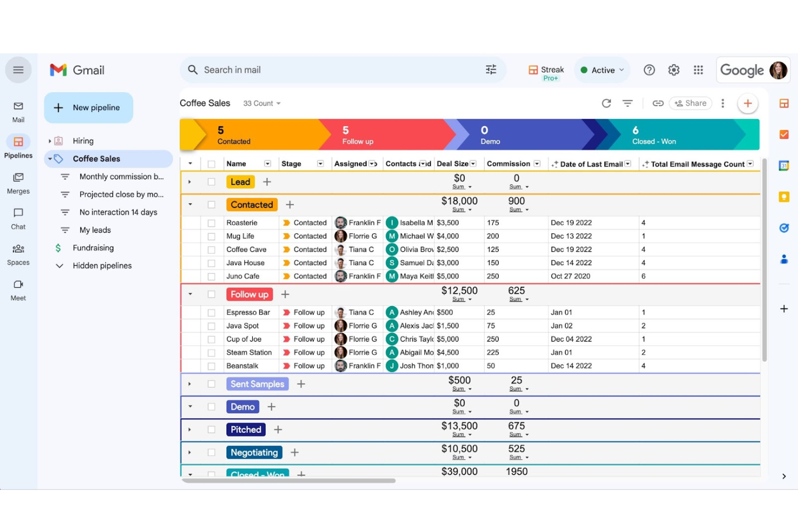Viewport: 798px width, 532px height.
Task: Select the Steam Station row checkbox
Action: tap(211, 353)
